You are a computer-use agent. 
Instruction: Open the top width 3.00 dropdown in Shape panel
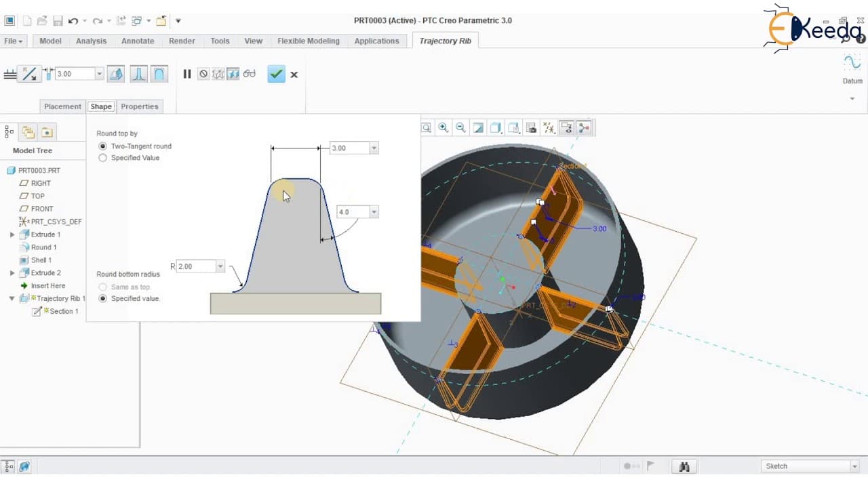pyautogui.click(x=374, y=148)
